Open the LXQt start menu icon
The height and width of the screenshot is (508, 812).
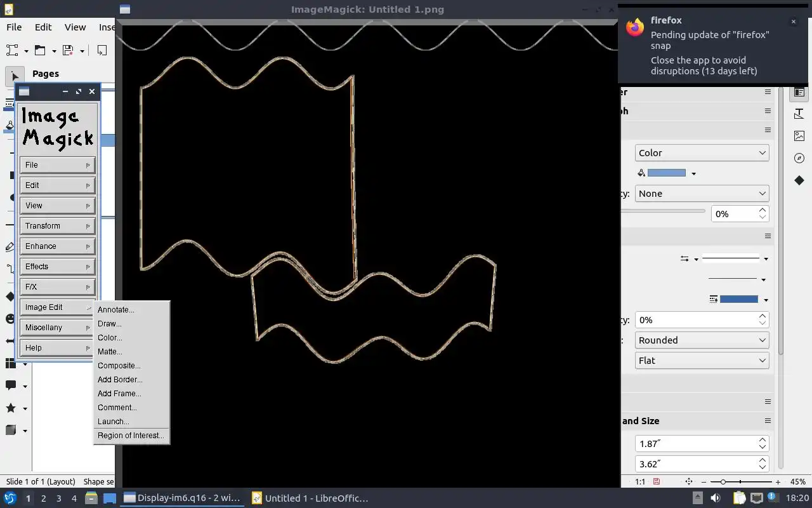10,498
